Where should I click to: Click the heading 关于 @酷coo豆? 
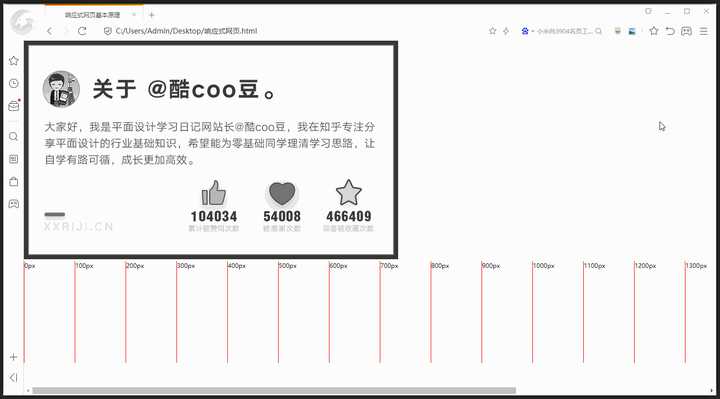pos(184,89)
